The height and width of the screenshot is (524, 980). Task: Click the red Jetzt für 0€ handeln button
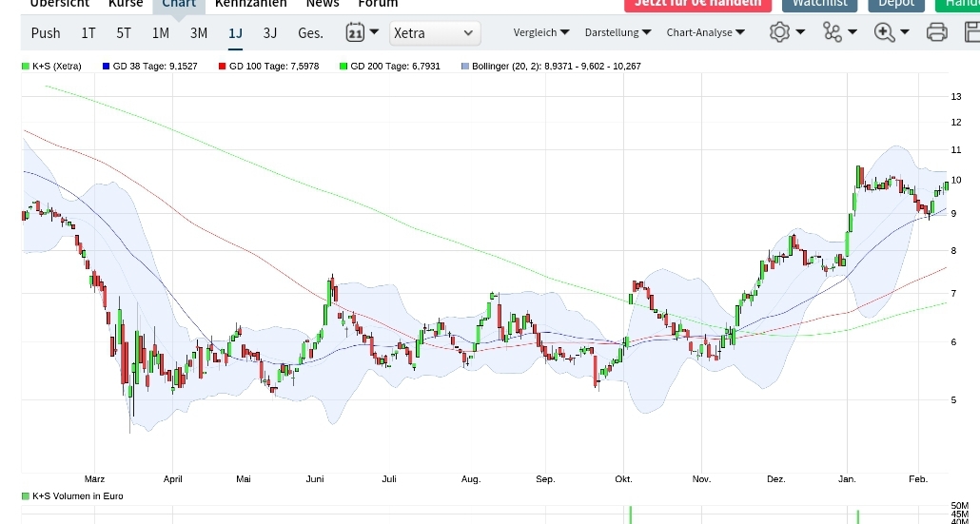698,5
